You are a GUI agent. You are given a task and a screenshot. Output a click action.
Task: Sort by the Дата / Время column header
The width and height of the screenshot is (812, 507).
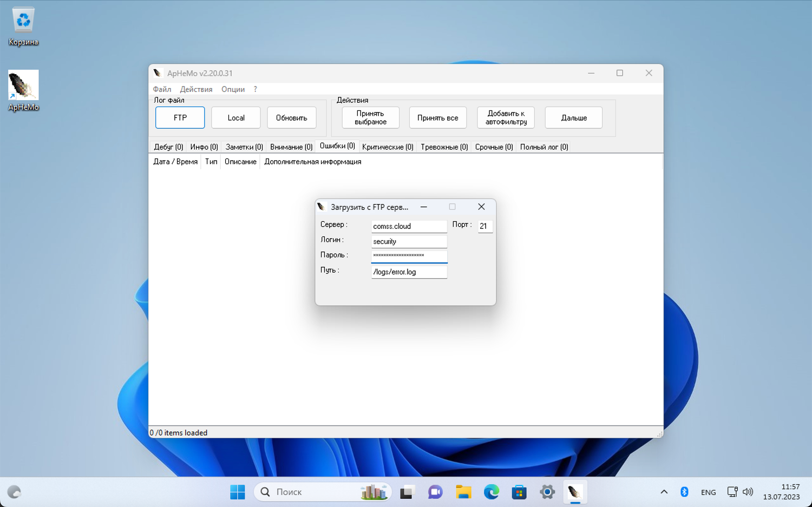tap(175, 162)
